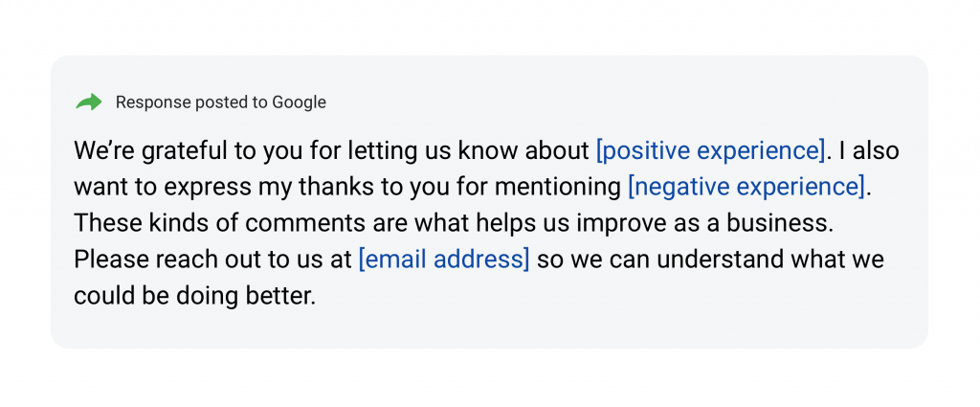980x407 pixels.
Task: Click the green reply arrow icon
Action: (x=89, y=102)
